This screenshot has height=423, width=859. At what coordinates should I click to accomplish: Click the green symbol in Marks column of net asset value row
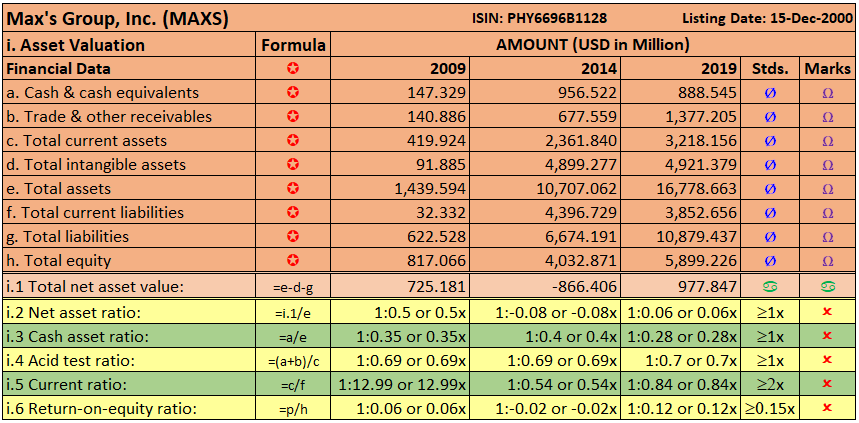click(x=827, y=286)
